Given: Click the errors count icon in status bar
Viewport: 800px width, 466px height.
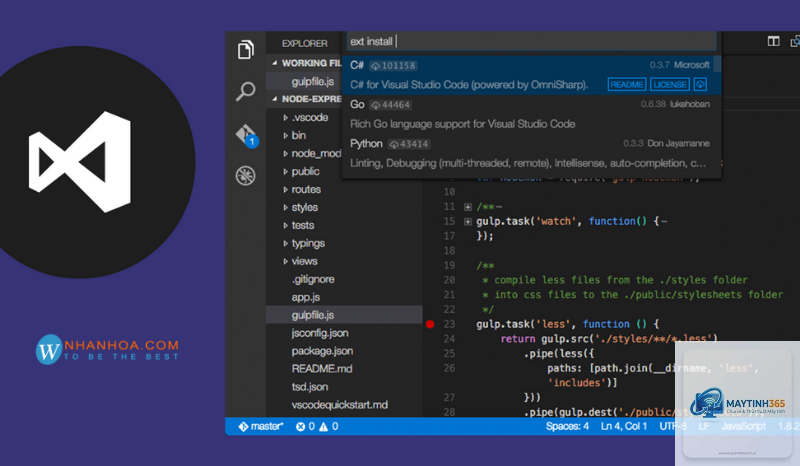Looking at the screenshot, I should tap(301, 427).
